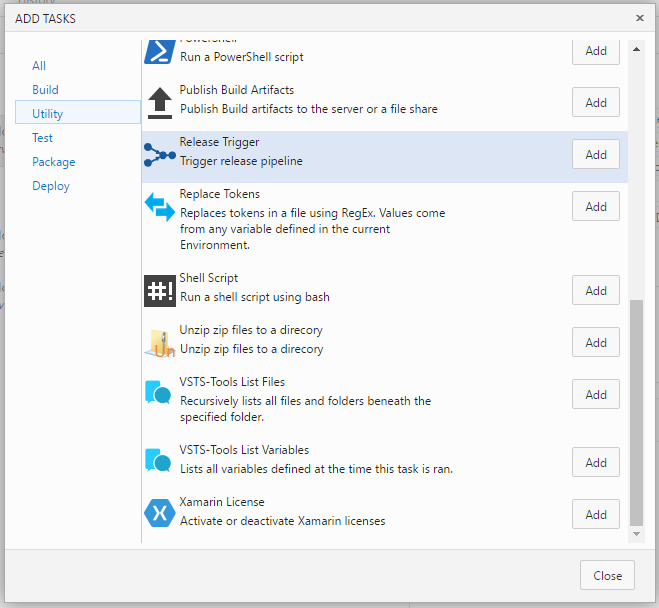This screenshot has height=608, width=659.
Task: Select the Test category tab
Action: point(42,138)
